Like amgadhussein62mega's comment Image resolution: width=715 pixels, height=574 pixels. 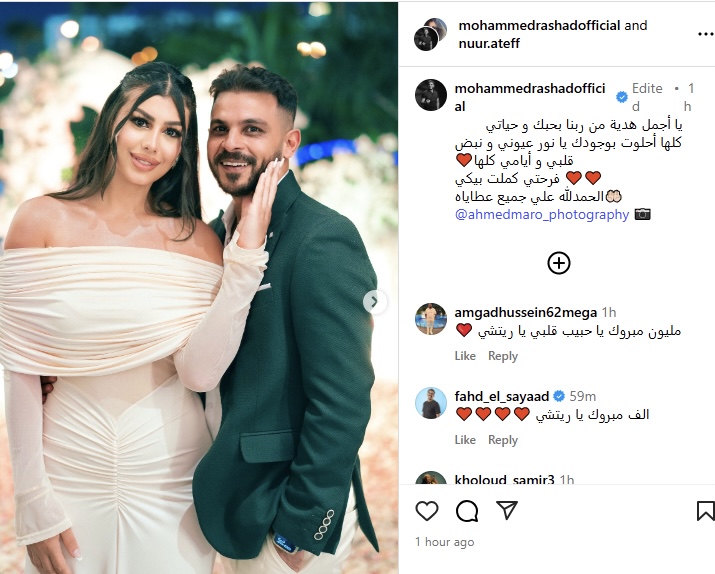[465, 356]
